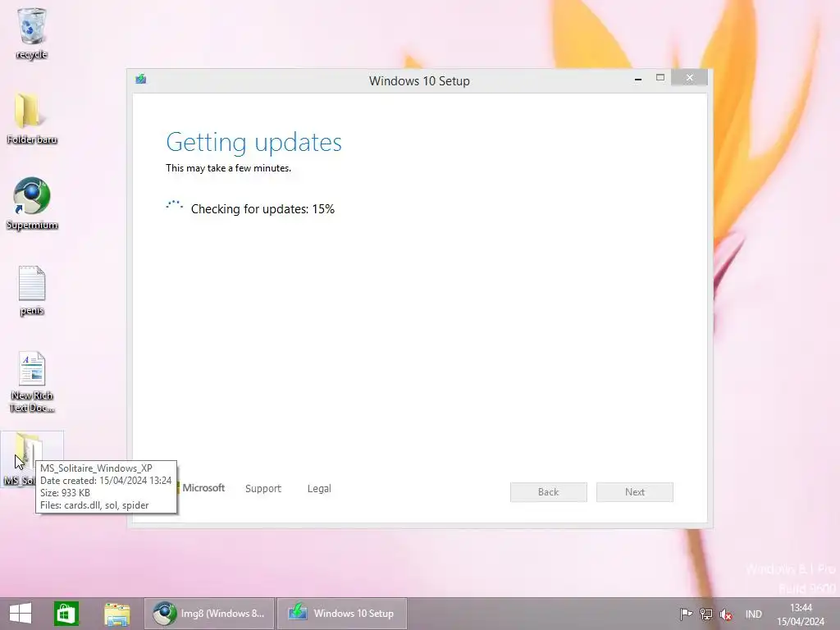The image size is (840, 630).
Task: Open the Windows Store taskbar icon
Action: click(x=66, y=614)
